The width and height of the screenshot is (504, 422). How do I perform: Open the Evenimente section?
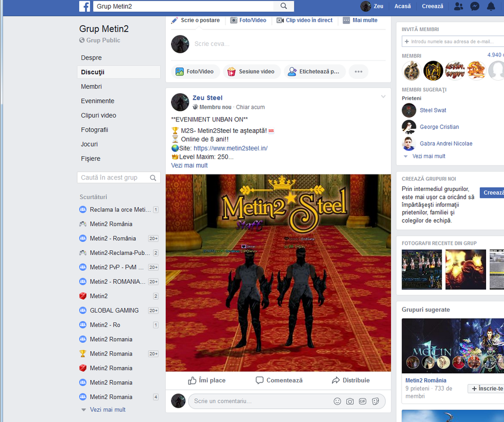point(98,101)
